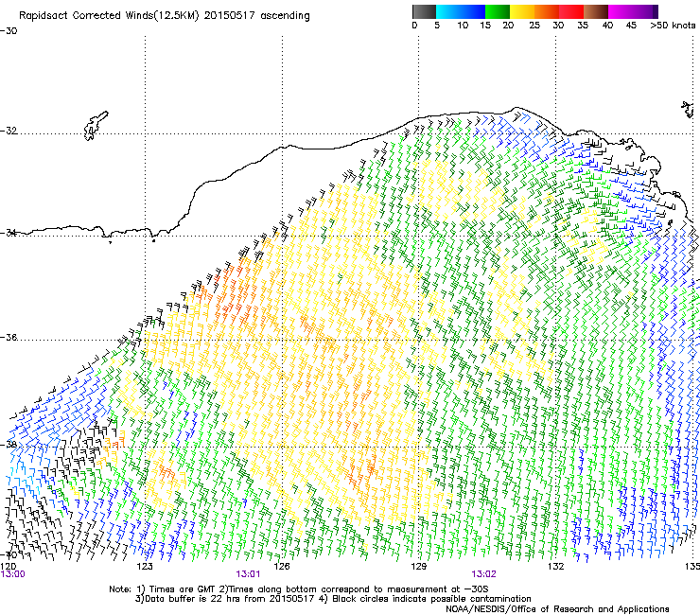Image resolution: width=700 pixels, height=615 pixels.
Task: Click the small island outline near -32 latitude
Action: pos(96,126)
